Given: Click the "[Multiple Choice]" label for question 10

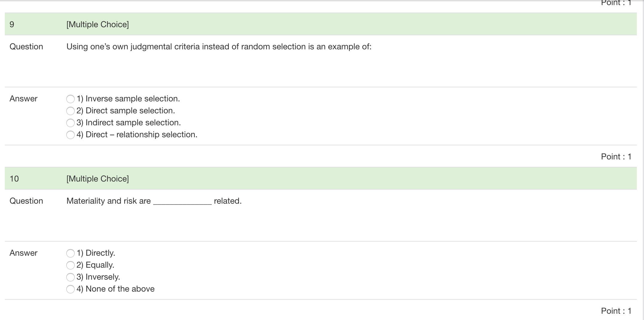Looking at the screenshot, I should tap(97, 179).
